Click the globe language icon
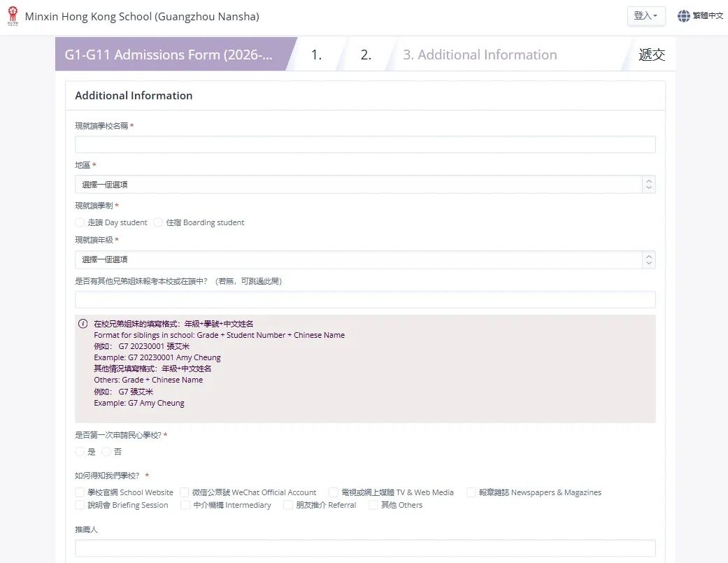This screenshot has height=563, width=728. (683, 16)
